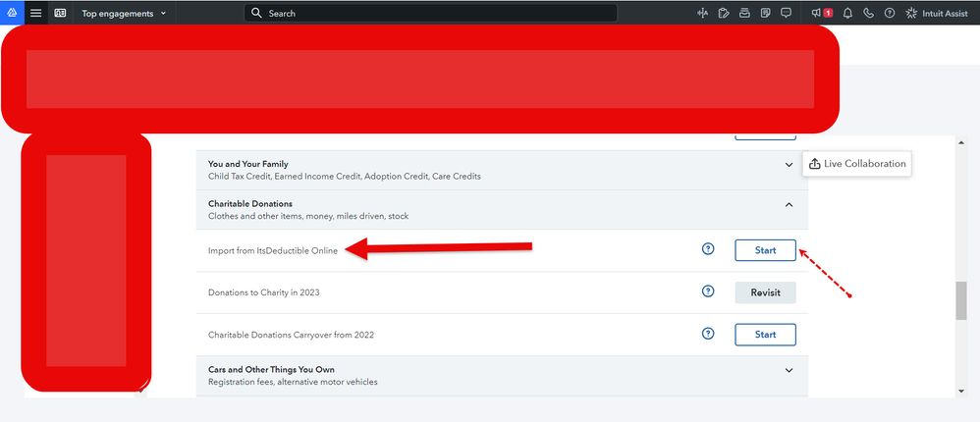Click the magnifying glass search icon
Screen dimensions: 980x422
(x=256, y=13)
